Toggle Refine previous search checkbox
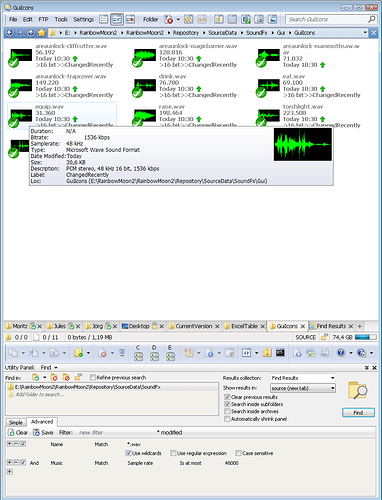The width and height of the screenshot is (382, 500). [x=93, y=377]
